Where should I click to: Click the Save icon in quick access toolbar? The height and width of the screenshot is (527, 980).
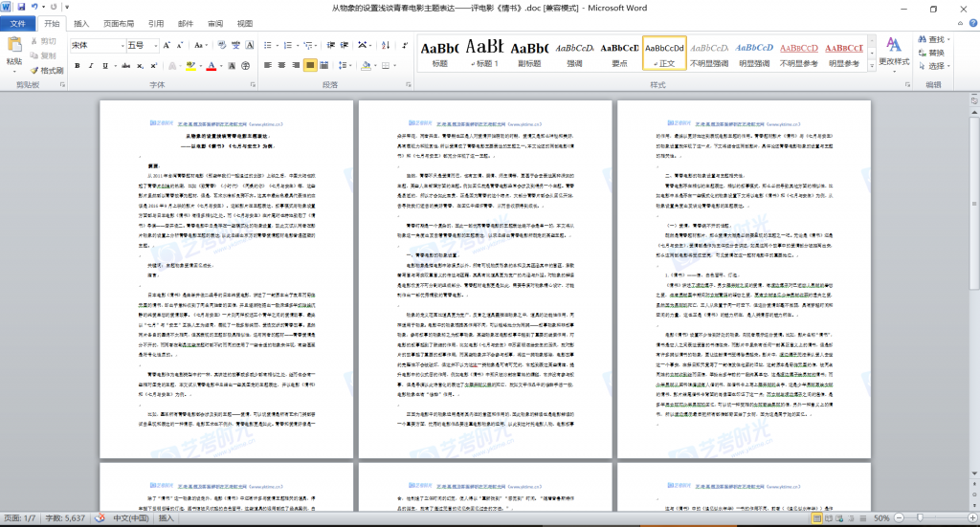click(x=22, y=8)
